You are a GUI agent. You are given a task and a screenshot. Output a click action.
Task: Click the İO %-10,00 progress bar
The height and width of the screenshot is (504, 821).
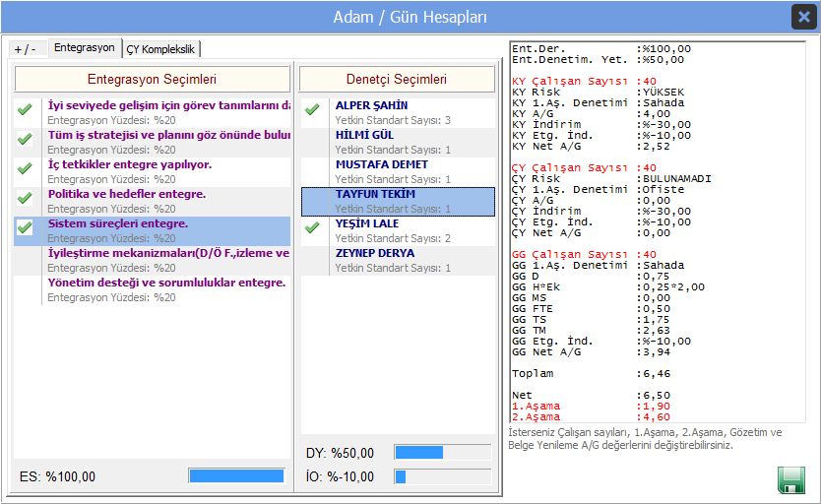(x=442, y=476)
